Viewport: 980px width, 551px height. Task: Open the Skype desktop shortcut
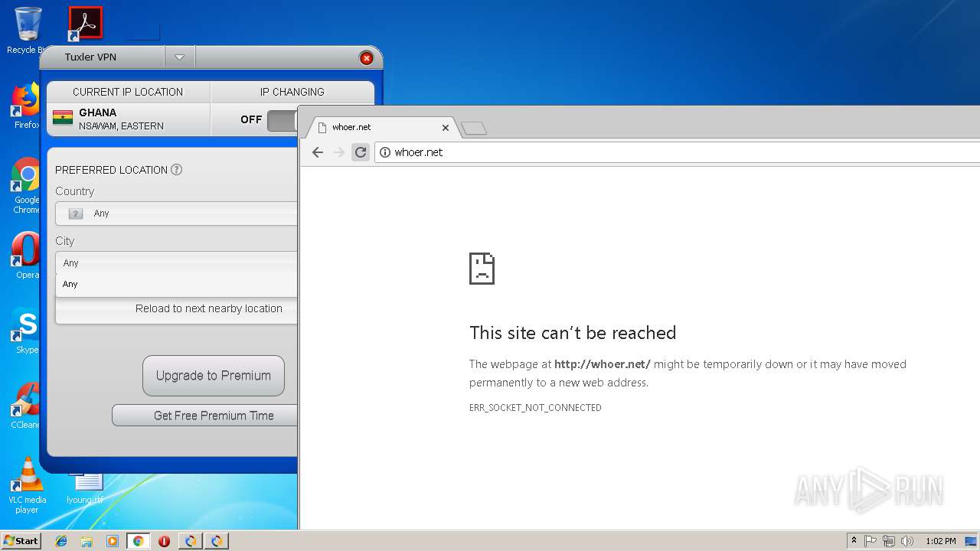click(26, 331)
